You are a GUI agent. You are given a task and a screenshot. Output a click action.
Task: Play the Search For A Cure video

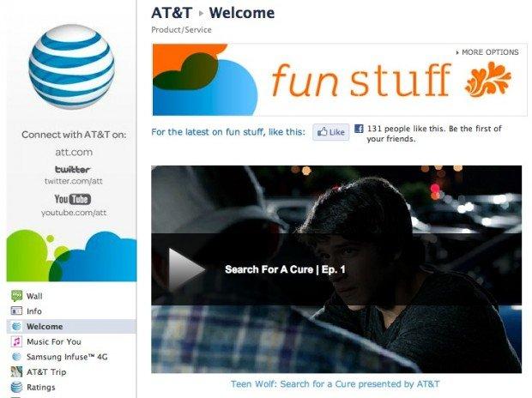point(186,269)
